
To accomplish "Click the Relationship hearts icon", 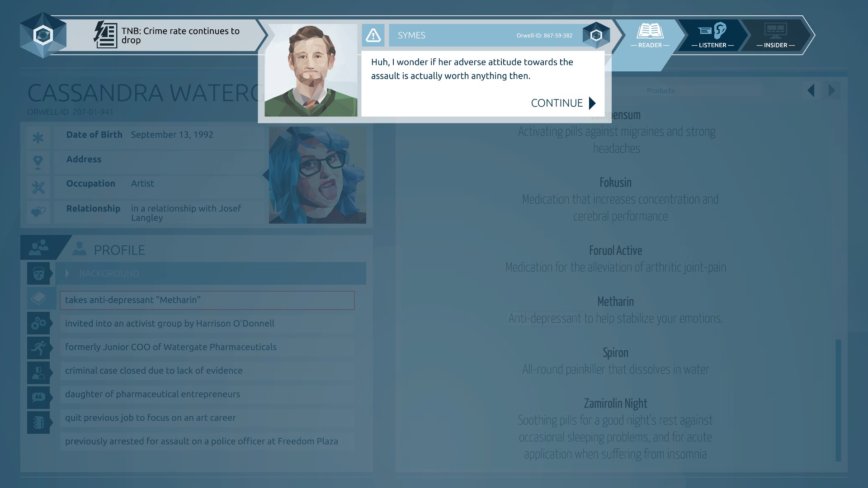I will coord(38,211).
